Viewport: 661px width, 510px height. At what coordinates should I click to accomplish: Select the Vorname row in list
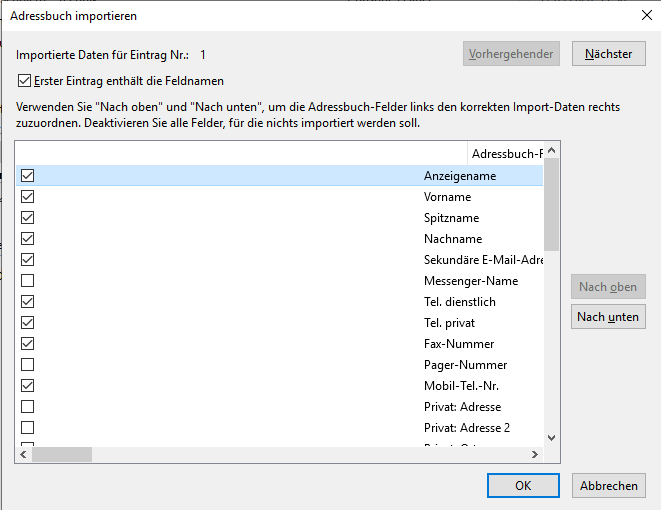(x=447, y=197)
